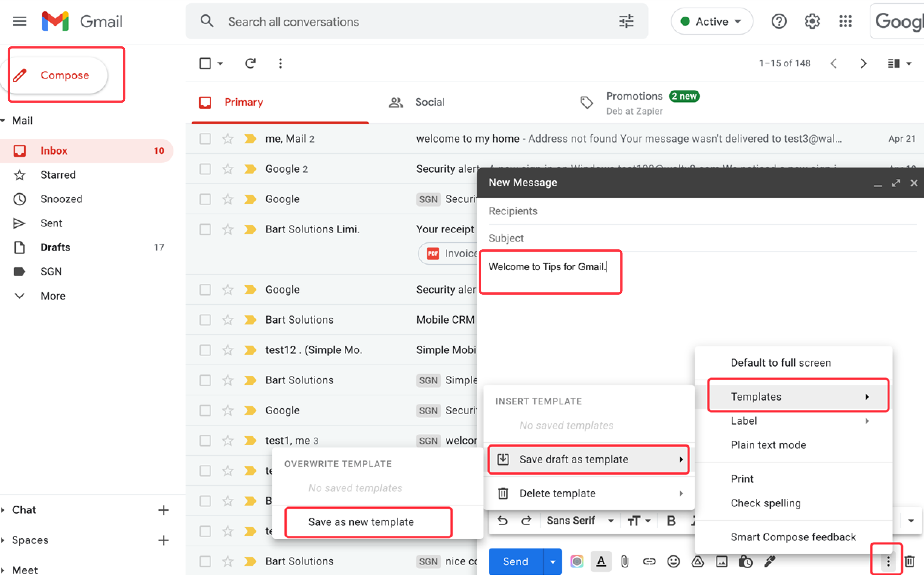
Task: Discard the draft trash icon
Action: pos(910,561)
